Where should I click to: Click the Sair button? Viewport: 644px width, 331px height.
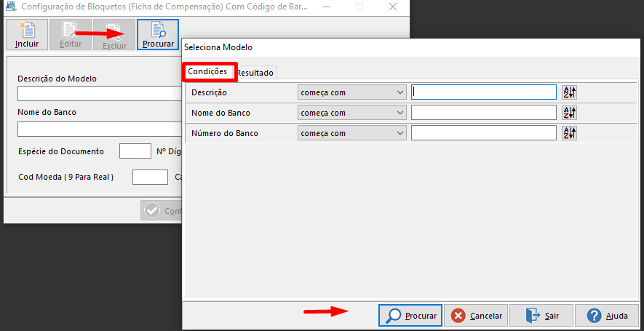(x=541, y=316)
